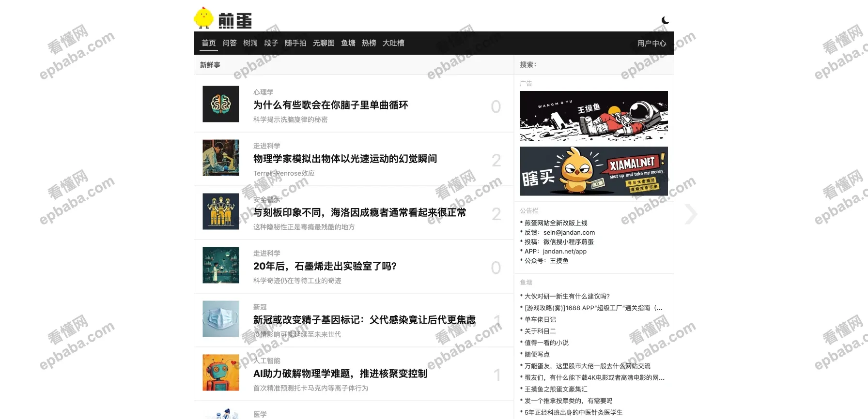Click the robot thumbnail of the AI article
This screenshot has width=868, height=419.
click(221, 373)
